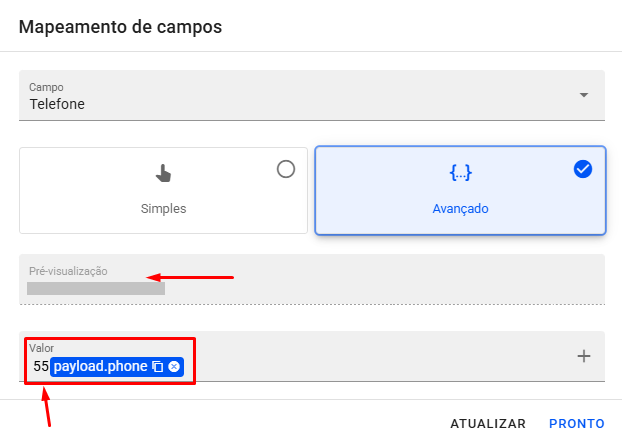Expand the Campo dropdown arrow
The width and height of the screenshot is (622, 444).
(583, 96)
